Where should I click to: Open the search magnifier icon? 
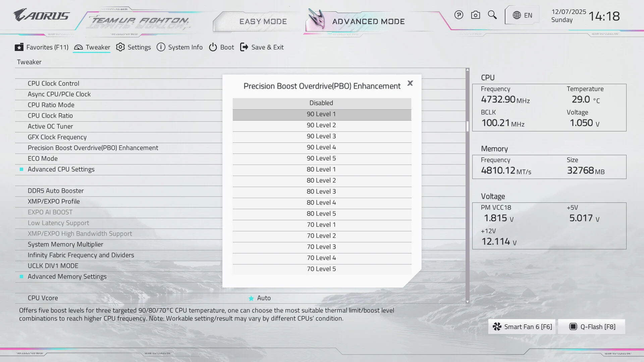click(492, 15)
